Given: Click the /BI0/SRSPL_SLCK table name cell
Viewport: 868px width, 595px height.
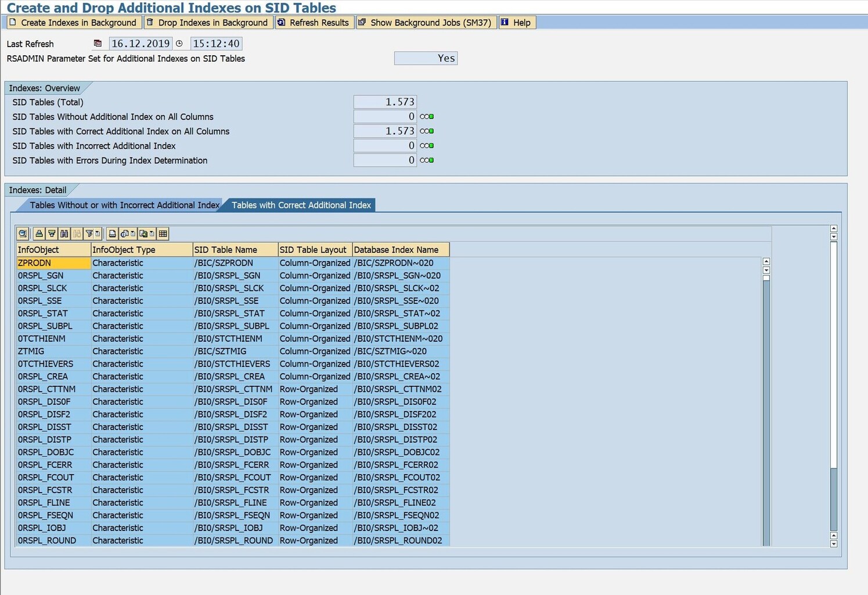Looking at the screenshot, I should (x=235, y=288).
